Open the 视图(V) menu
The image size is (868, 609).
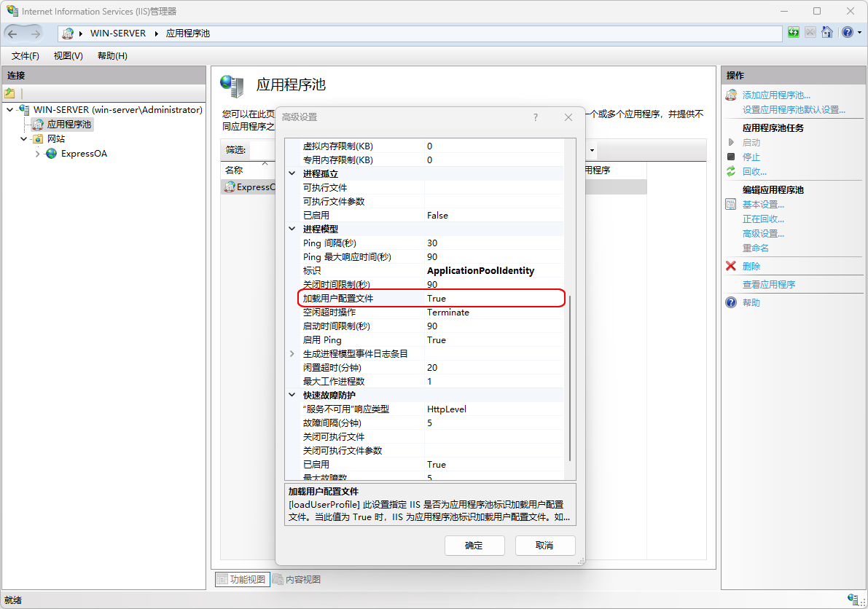68,56
